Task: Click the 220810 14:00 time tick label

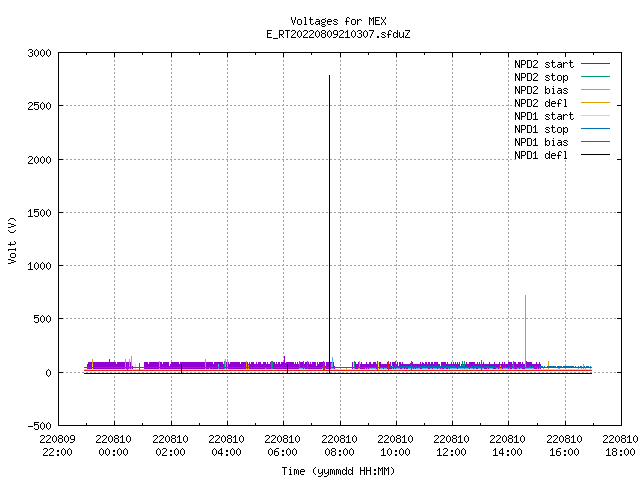Action: 507,446
